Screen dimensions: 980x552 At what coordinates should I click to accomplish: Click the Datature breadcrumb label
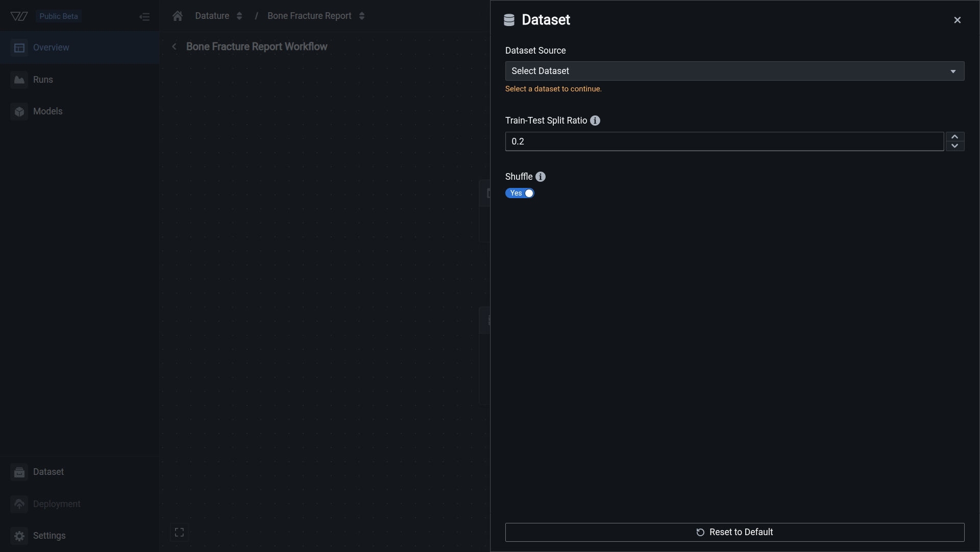pyautogui.click(x=211, y=15)
